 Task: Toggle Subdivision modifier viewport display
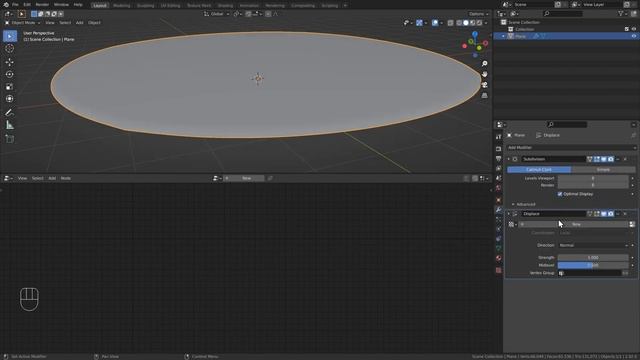604,159
